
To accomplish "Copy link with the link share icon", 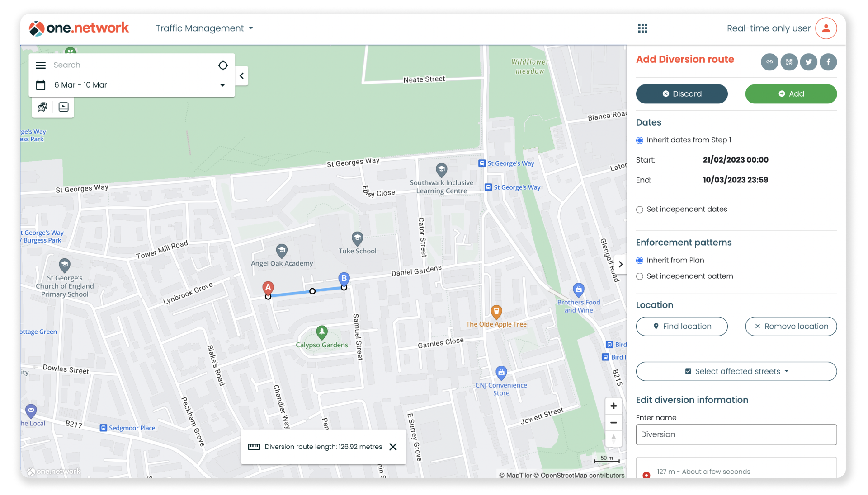I will click(769, 62).
